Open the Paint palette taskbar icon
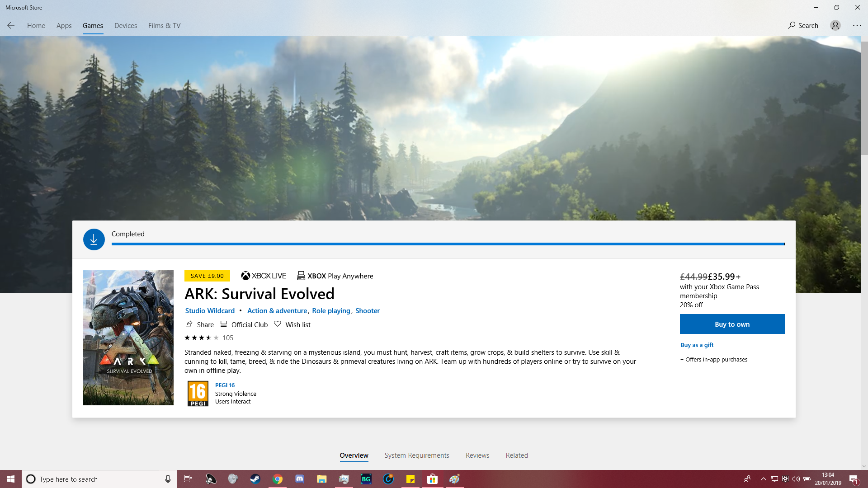This screenshot has width=868, height=488. pyautogui.click(x=454, y=479)
